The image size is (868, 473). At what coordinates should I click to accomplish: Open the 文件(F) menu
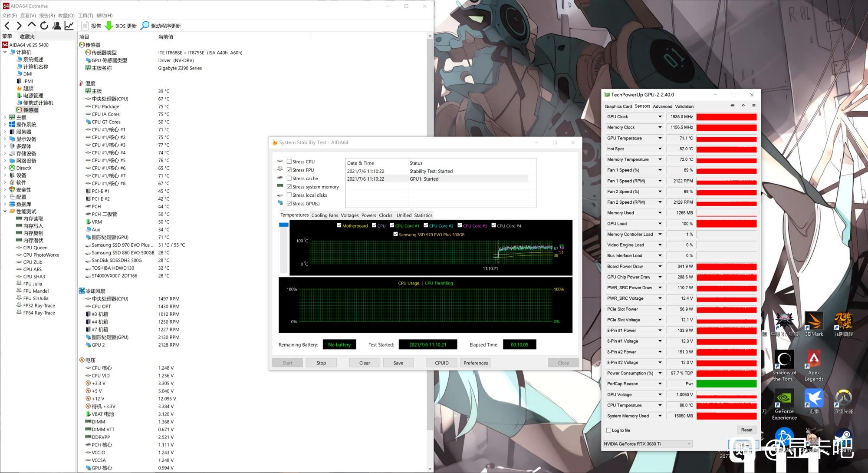10,16
